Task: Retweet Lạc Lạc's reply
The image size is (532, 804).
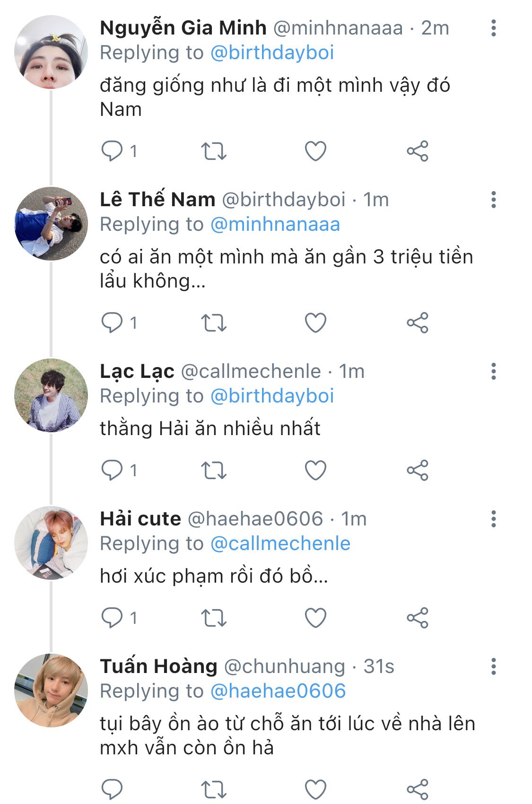Action: click(214, 471)
